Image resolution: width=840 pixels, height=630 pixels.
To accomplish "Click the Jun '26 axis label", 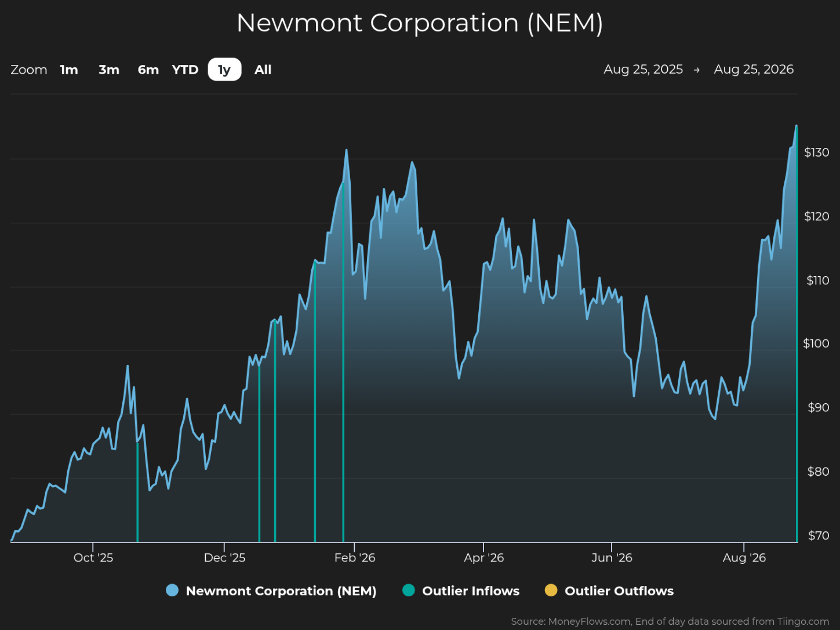I will [612, 557].
